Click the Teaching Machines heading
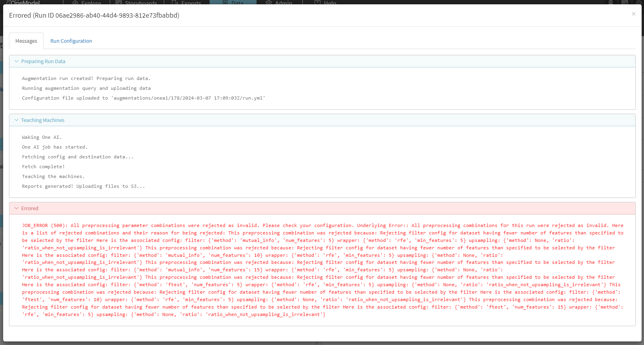The width and height of the screenshot is (644, 345). point(43,120)
